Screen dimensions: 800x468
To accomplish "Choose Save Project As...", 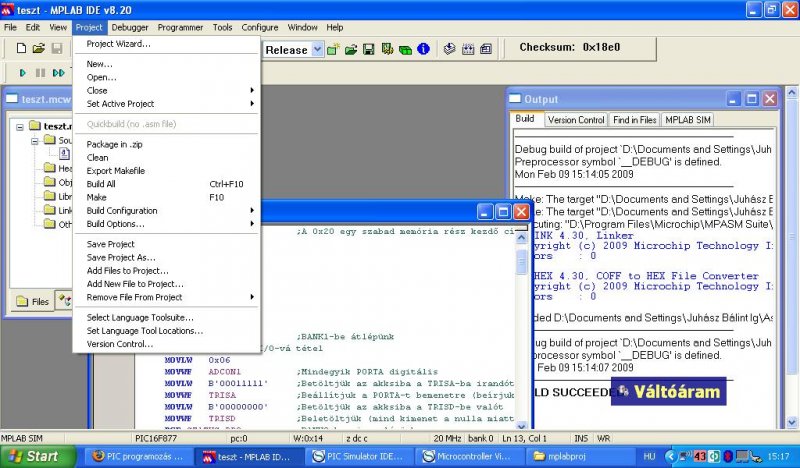I will tap(166, 257).
